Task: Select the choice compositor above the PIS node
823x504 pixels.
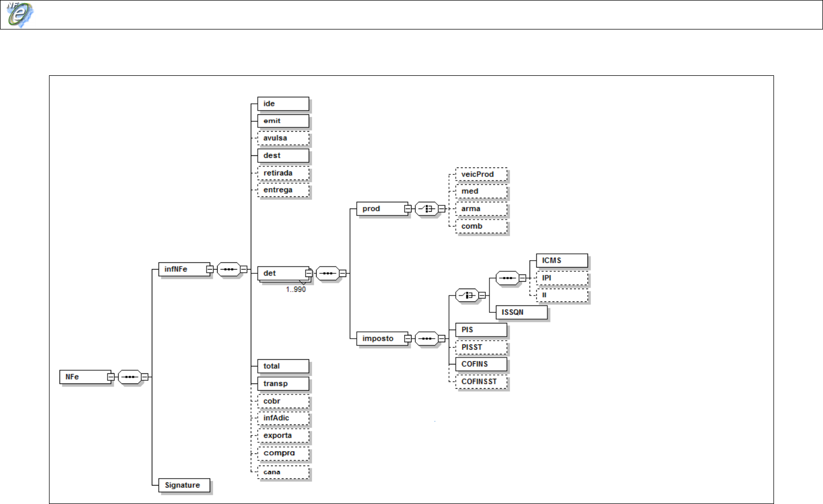Action: (466, 295)
